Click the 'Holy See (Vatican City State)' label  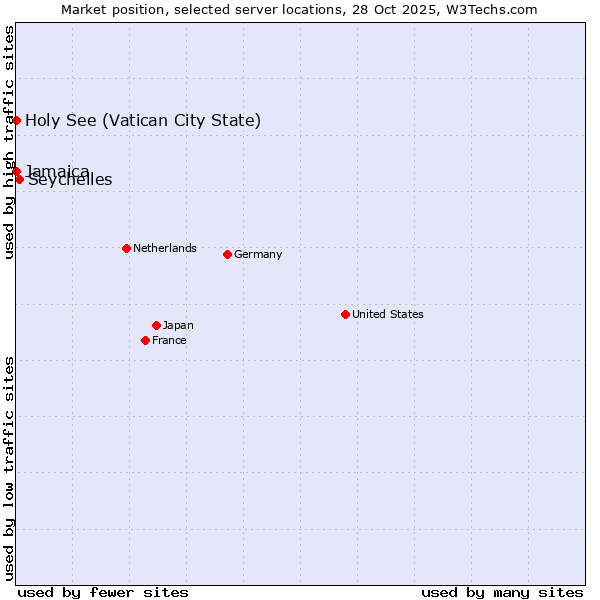click(143, 121)
